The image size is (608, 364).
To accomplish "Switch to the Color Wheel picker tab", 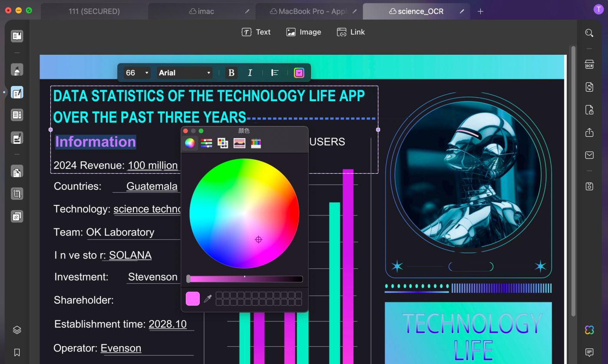I will click(x=190, y=143).
